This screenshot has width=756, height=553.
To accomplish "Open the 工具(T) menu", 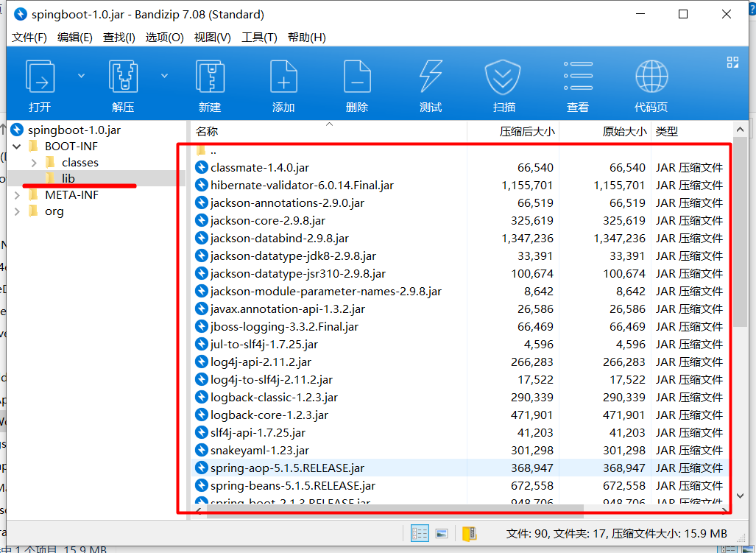I will pyautogui.click(x=259, y=37).
